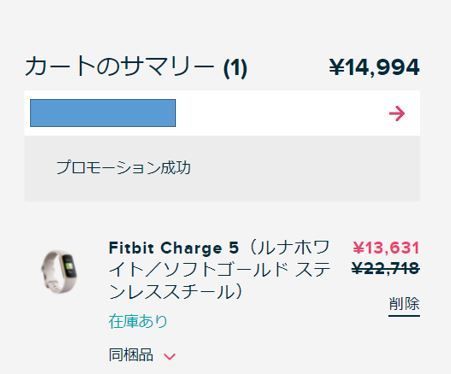Click the ンレススチール) last line of name
Screen dimensions: 451x374
[x=176, y=292]
